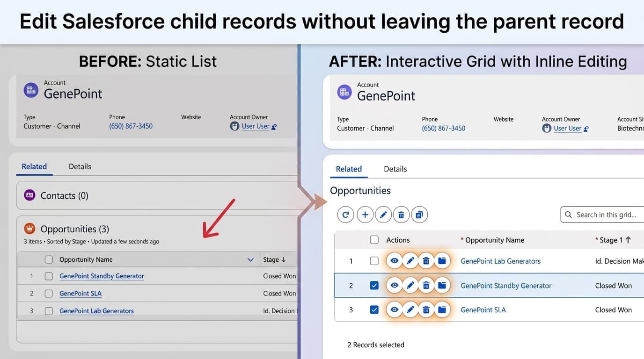Click the change owner icon beside User User in the AFTER panel
The height and width of the screenshot is (359, 644).
[586, 129]
